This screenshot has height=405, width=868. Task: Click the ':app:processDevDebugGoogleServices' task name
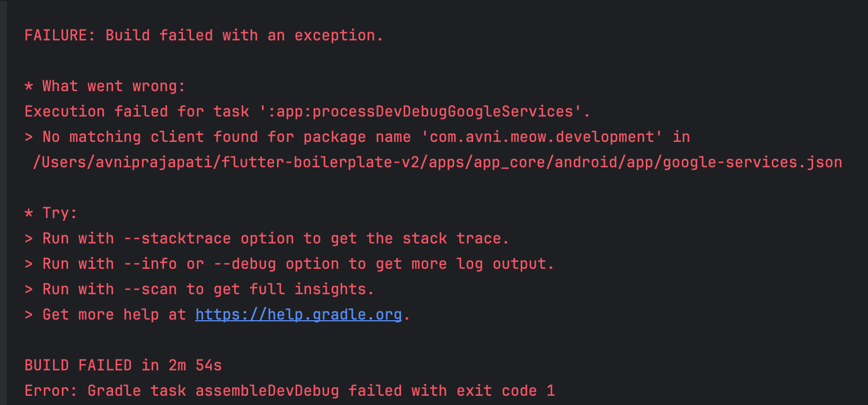pos(420,111)
